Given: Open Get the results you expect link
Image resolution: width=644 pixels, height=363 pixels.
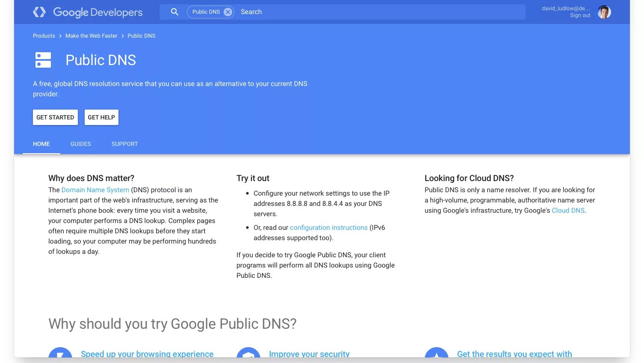Looking at the screenshot, I should (514, 354).
